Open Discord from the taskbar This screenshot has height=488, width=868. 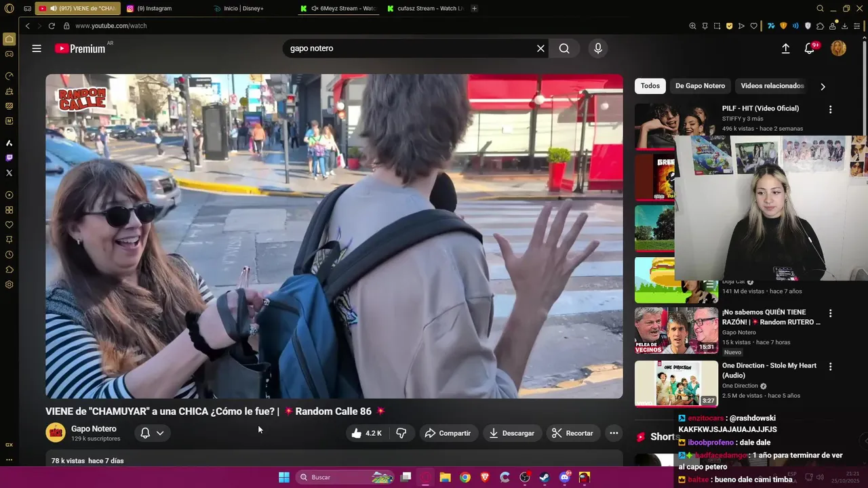pyautogui.click(x=565, y=477)
